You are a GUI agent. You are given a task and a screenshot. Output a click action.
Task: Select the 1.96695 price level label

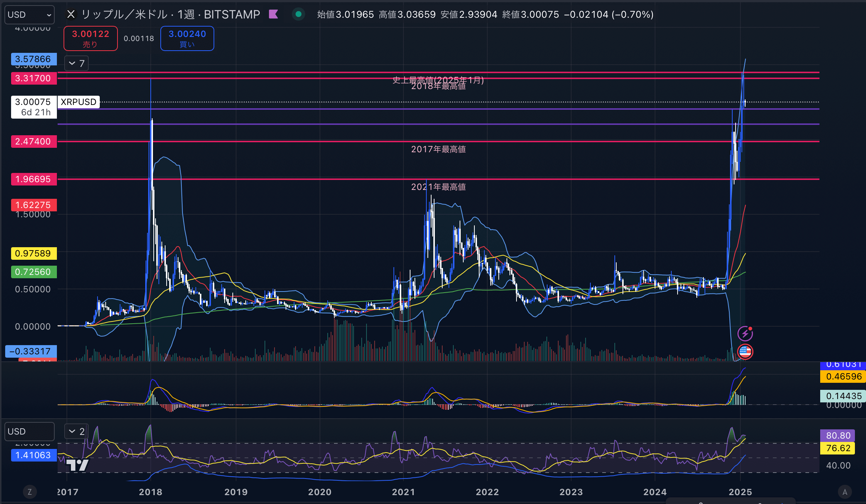coord(34,179)
